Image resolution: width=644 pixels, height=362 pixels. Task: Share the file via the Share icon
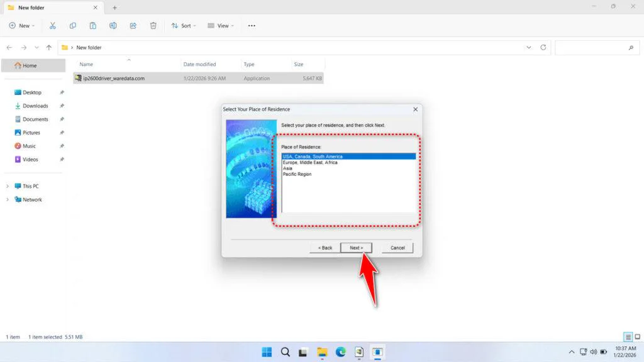133,26
